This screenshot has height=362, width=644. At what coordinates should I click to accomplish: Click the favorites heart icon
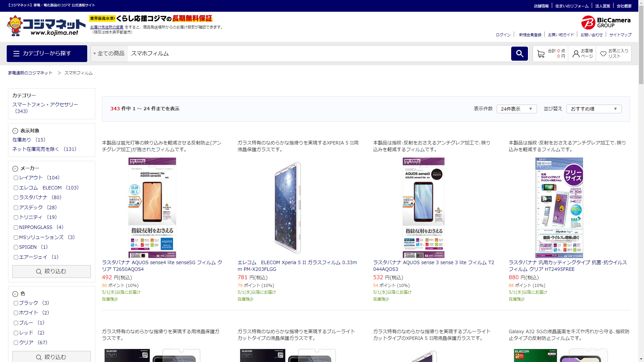tap(603, 54)
